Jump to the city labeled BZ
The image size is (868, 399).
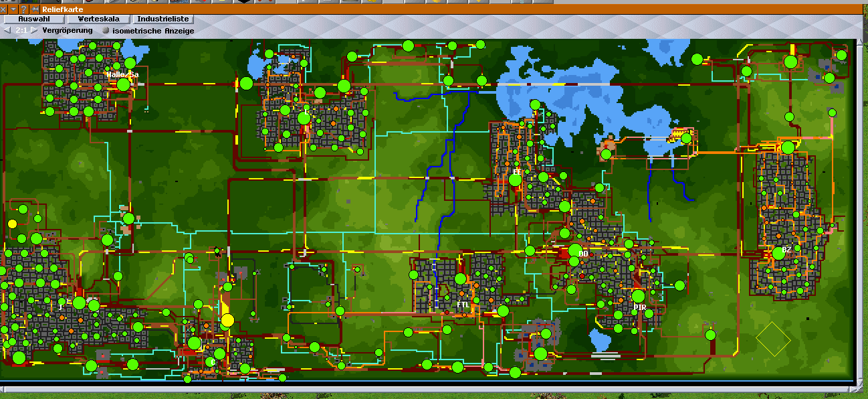[x=786, y=250]
